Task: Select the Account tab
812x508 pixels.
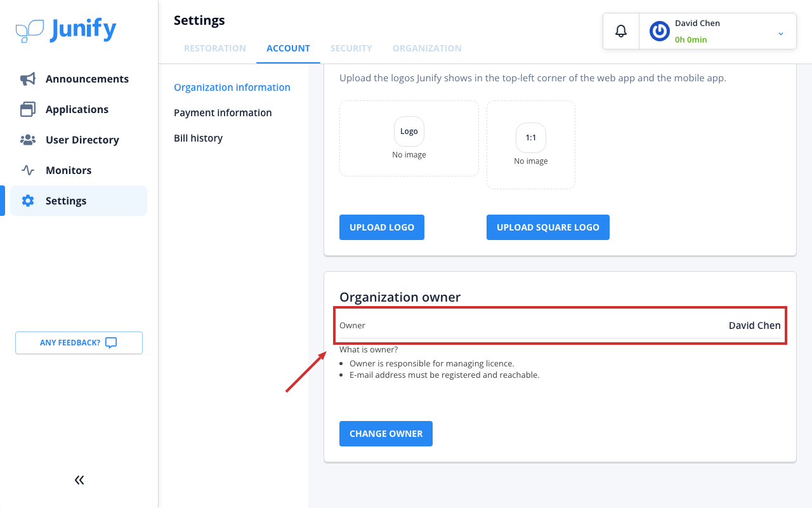Action: pyautogui.click(x=288, y=48)
